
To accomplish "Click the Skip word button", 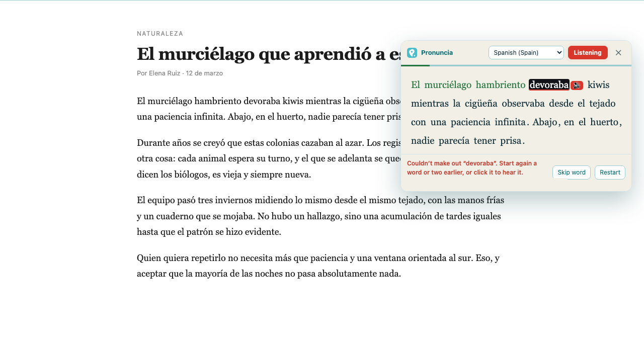I will pos(572,172).
